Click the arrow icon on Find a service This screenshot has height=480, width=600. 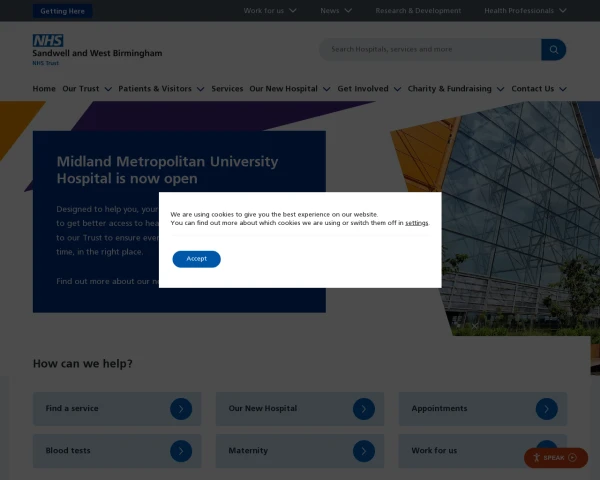pyautogui.click(x=180, y=409)
